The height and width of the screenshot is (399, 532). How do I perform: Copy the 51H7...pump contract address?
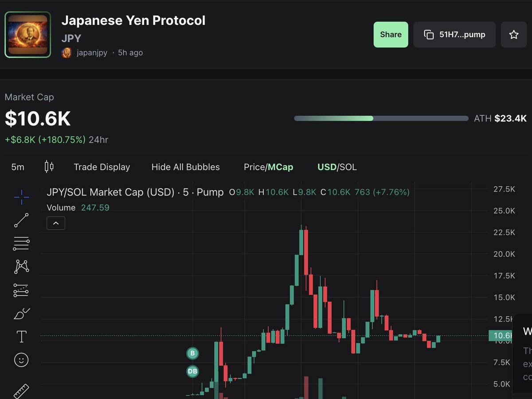(454, 34)
